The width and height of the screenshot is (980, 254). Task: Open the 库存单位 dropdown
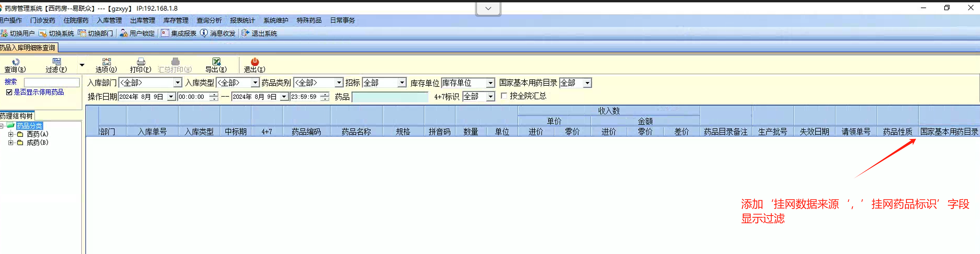pyautogui.click(x=491, y=83)
